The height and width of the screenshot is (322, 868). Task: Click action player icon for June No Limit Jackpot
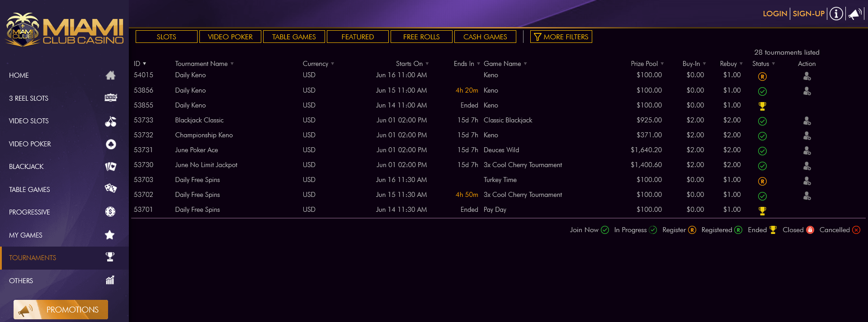[x=807, y=166]
